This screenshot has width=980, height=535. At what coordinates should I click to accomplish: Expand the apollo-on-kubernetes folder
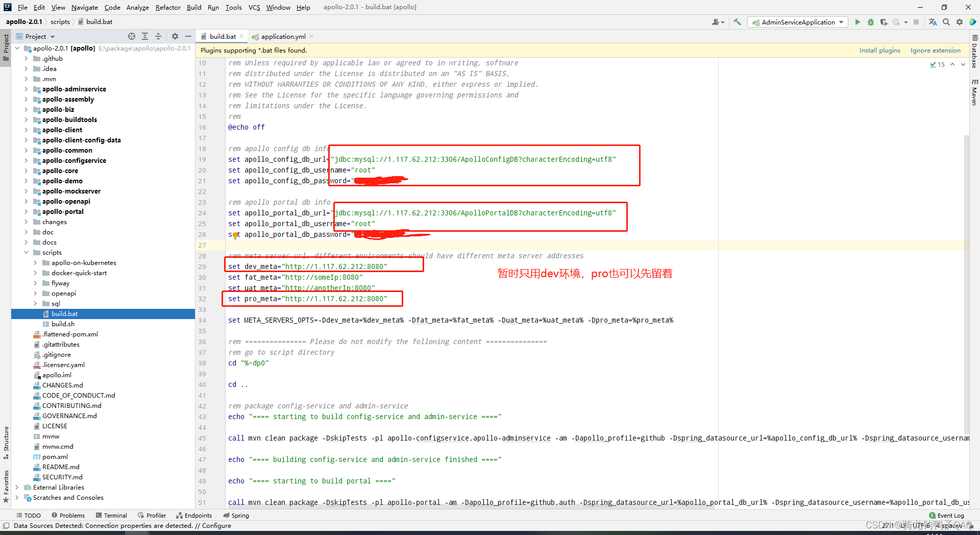36,262
